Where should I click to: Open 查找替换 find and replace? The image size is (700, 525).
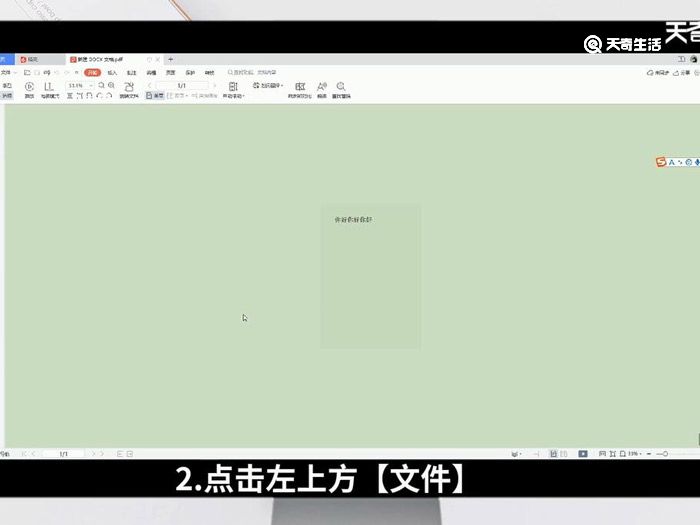tap(341, 90)
